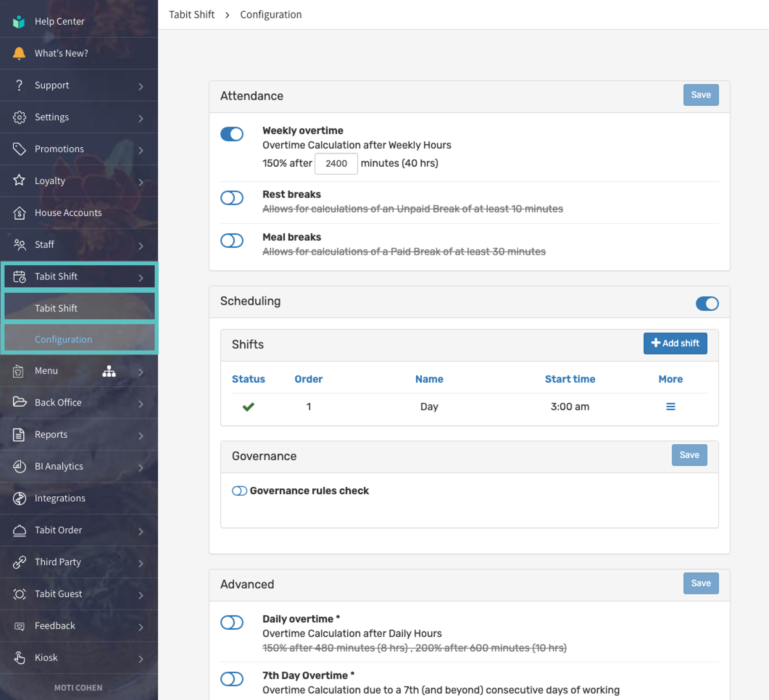Viewport: 769px width, 700px height.
Task: Expand the Settings submenu chevron
Action: point(141,119)
